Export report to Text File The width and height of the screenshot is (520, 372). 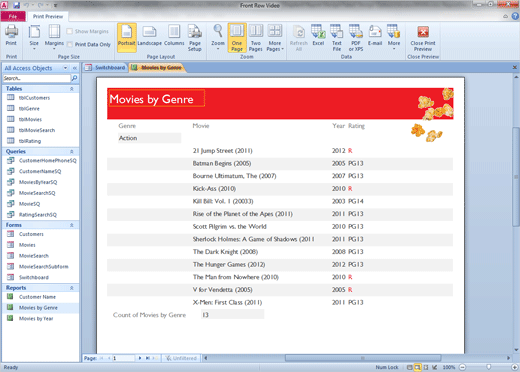[337, 38]
